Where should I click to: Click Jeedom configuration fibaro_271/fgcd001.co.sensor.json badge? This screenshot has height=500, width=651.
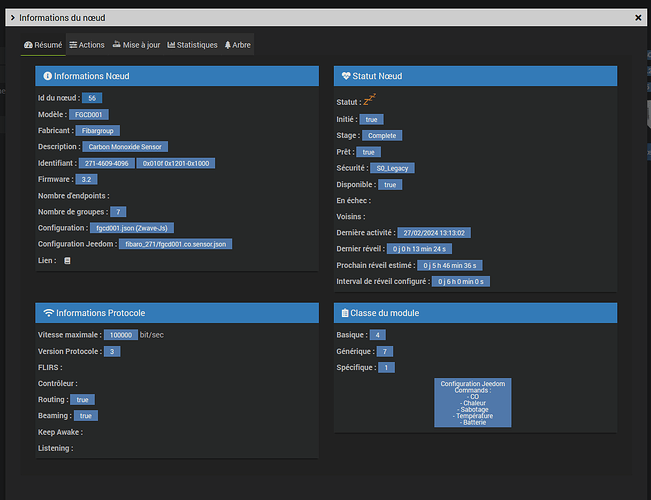click(x=176, y=244)
